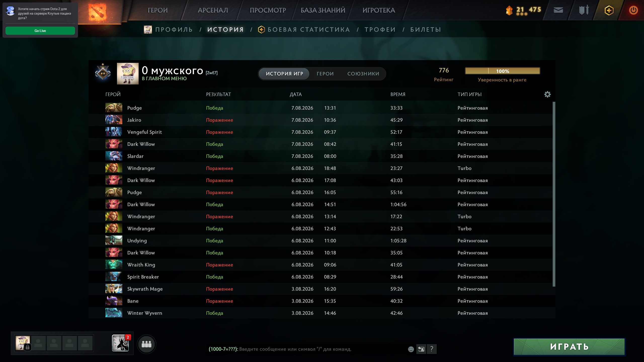Open the Dota Plus icon in the top bar
The height and width of the screenshot is (362, 644).
click(x=609, y=10)
